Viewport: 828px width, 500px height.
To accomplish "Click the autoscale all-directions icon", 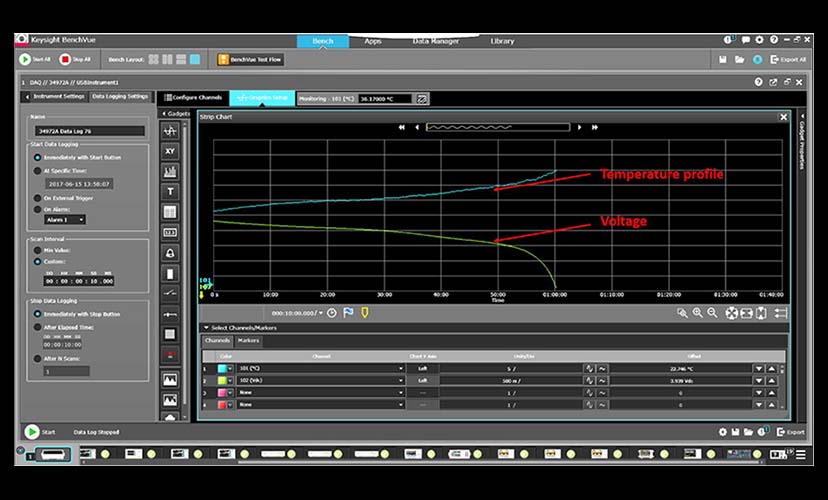I will click(x=731, y=313).
